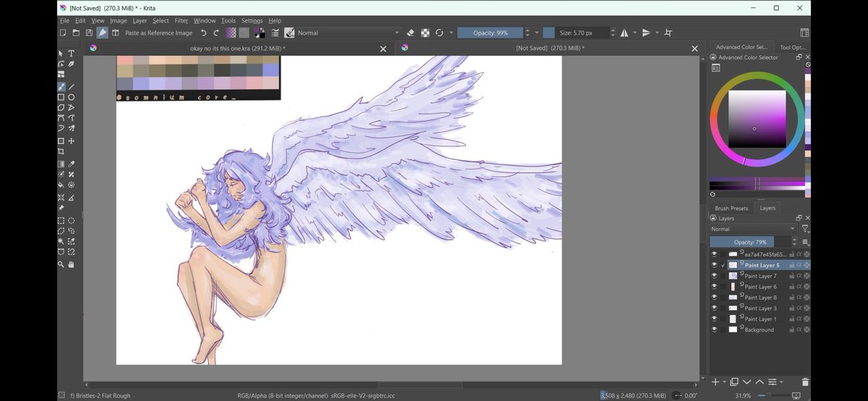Switch to the Brush Presets tab
Viewport: 868px width, 401px height.
click(x=731, y=208)
